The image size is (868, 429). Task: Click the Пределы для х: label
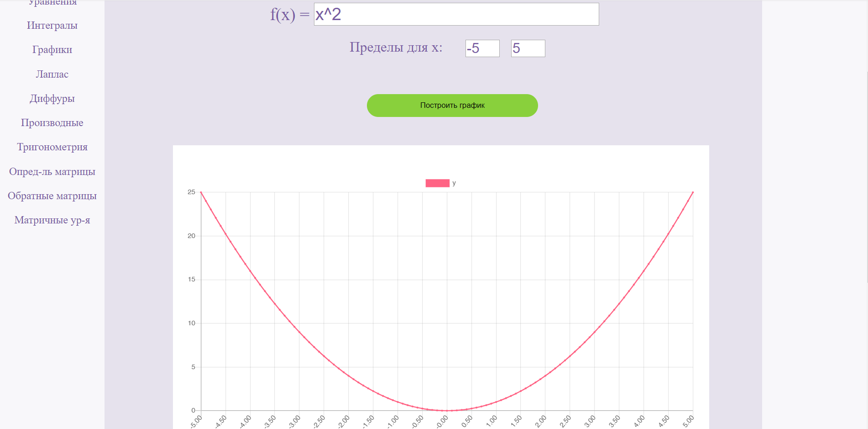396,47
